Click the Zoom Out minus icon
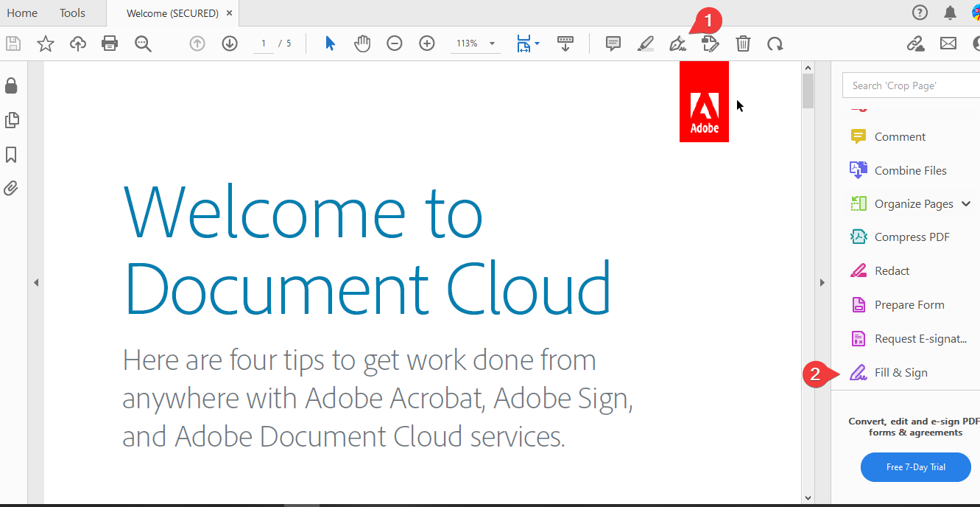 pos(395,43)
